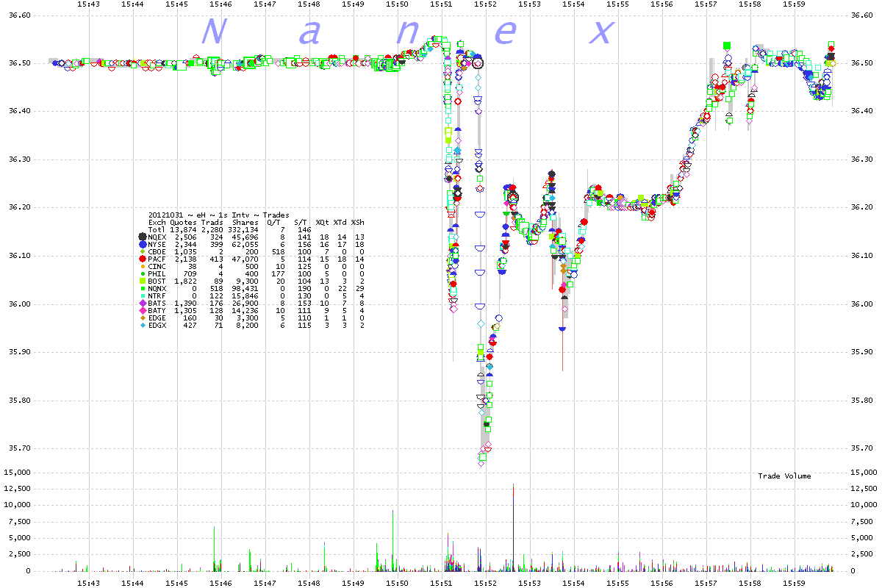Viewport: 882px width, 588px height.
Task: Click the NQNX shares value "98,431"
Action: click(x=245, y=288)
